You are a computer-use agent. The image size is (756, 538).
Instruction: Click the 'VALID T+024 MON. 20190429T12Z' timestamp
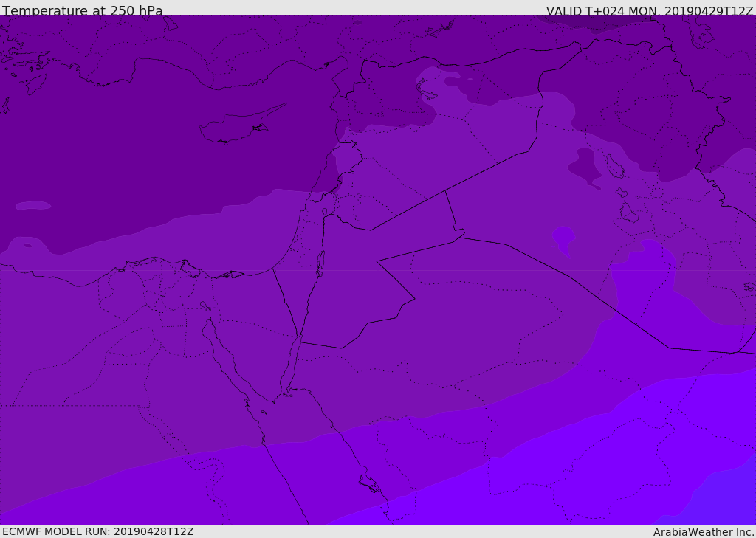[x=650, y=10]
